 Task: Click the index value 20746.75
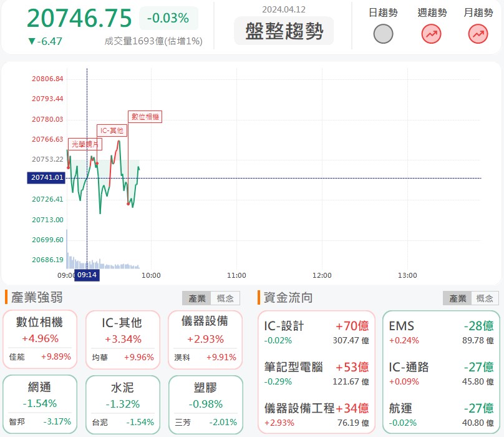(x=79, y=18)
